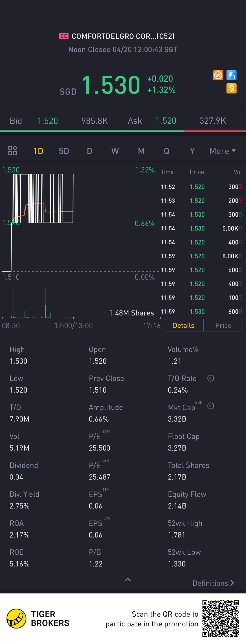
Task: Tap the promotion QR code
Action: [221, 618]
